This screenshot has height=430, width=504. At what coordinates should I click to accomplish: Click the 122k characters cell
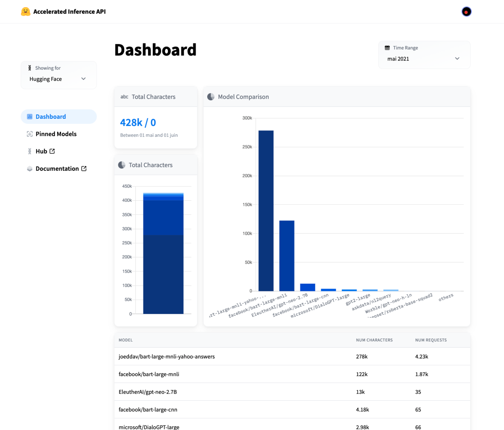[x=362, y=374]
